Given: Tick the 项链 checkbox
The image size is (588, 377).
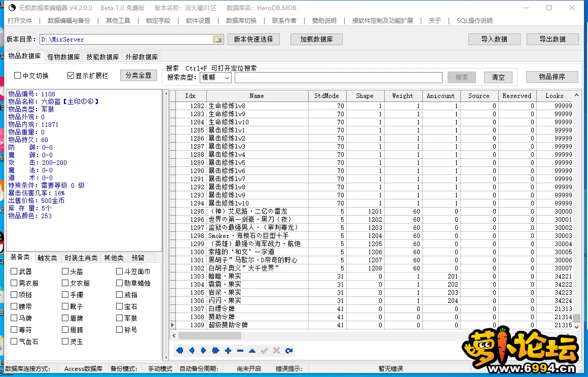Looking at the screenshot, I should pyautogui.click(x=14, y=294).
